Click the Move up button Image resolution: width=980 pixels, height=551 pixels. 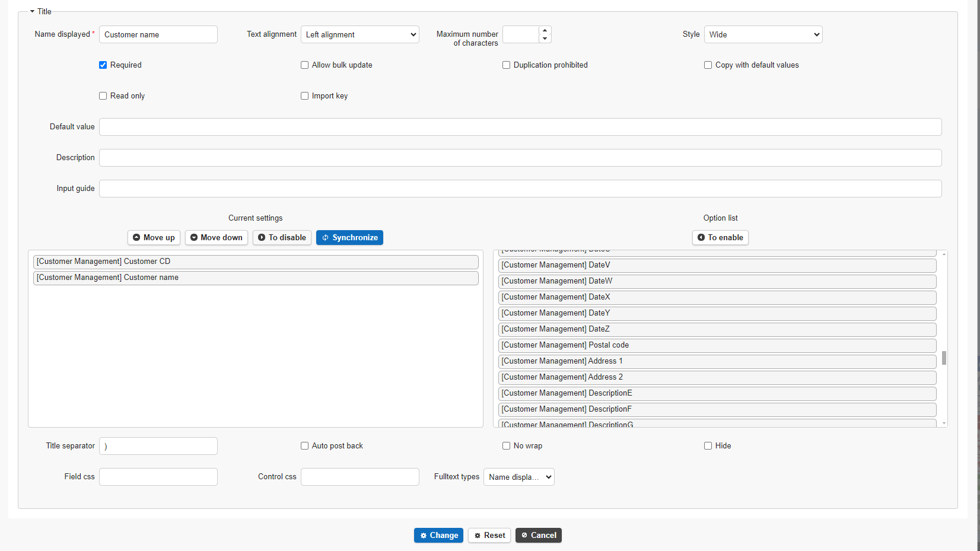pyautogui.click(x=154, y=237)
